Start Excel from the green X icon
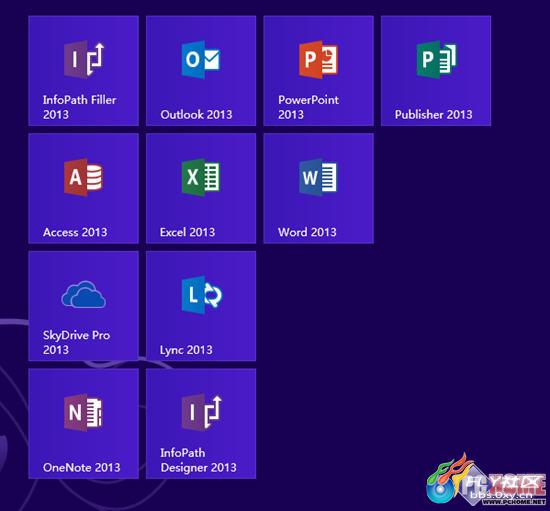Viewport: 550px width, 511px height. click(201, 177)
